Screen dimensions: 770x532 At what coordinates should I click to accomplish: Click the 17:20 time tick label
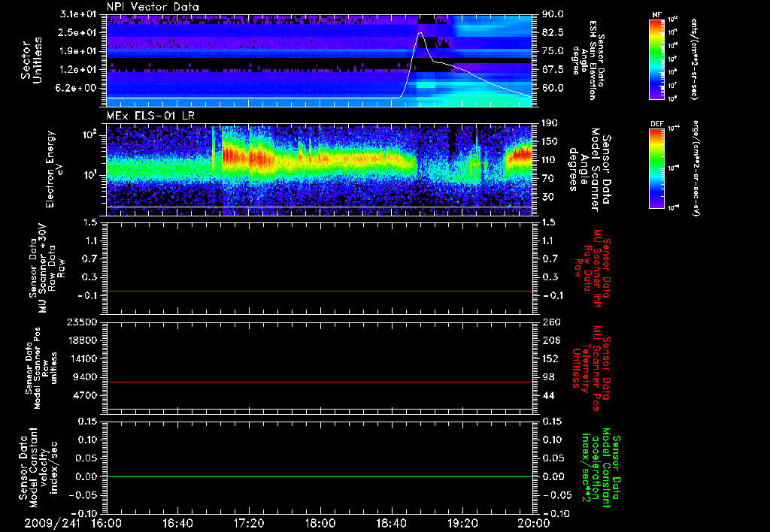[249, 524]
